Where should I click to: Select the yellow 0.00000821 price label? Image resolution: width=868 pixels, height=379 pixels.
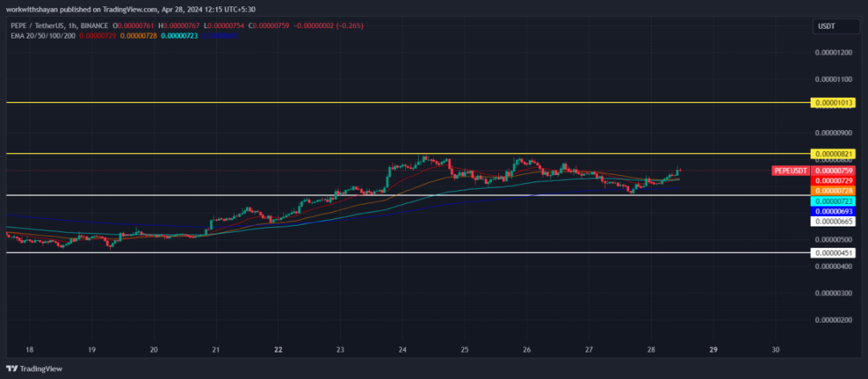pos(833,153)
